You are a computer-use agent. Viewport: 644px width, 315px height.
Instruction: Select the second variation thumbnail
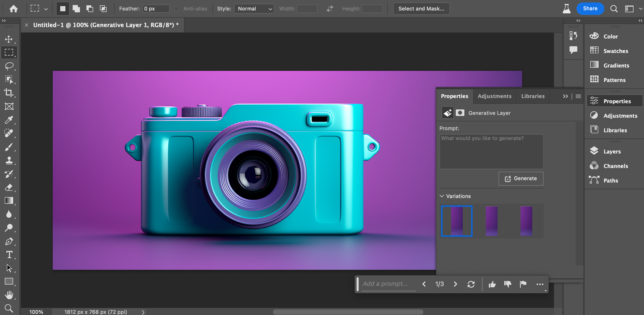(491, 221)
